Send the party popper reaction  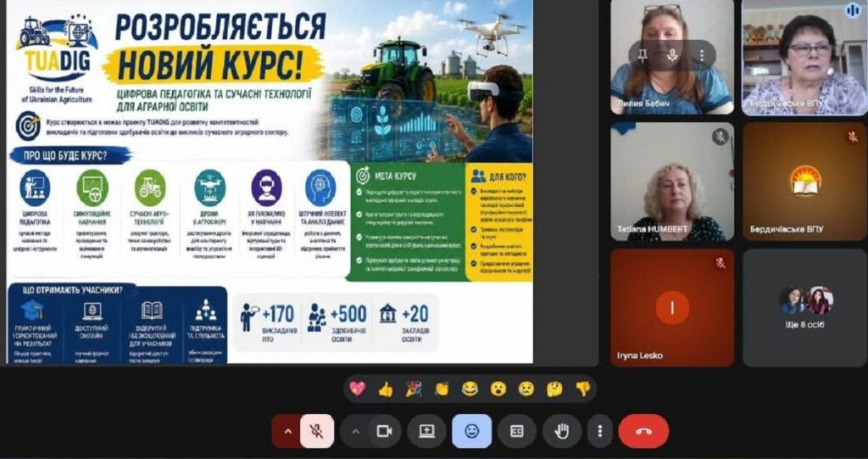tap(414, 389)
